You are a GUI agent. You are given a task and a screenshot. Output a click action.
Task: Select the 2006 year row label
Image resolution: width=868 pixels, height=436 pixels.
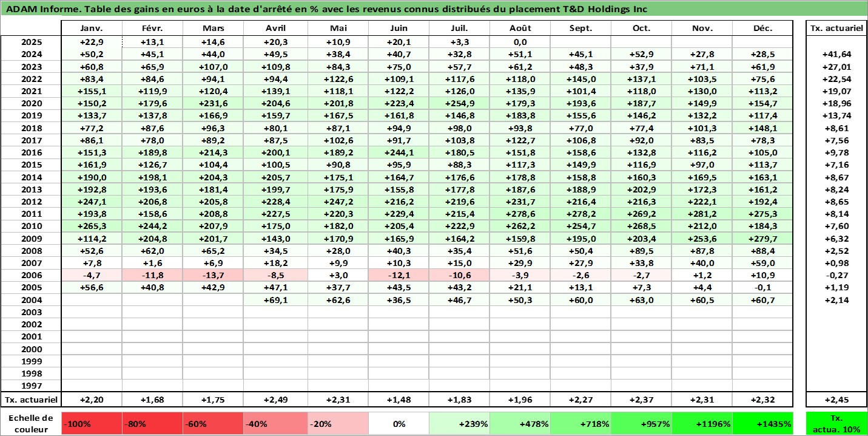pos(31,275)
